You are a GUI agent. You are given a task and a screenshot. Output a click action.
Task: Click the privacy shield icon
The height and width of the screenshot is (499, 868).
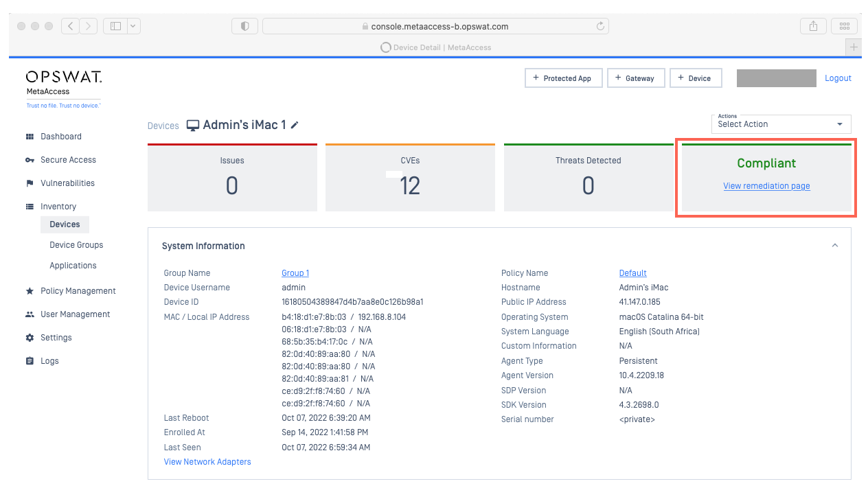(245, 26)
